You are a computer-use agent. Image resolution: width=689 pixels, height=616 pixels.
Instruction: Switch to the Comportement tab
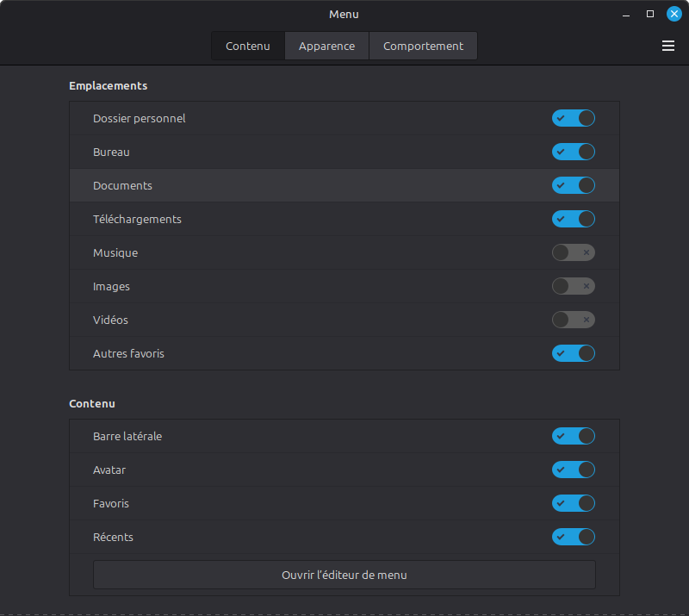[423, 46]
